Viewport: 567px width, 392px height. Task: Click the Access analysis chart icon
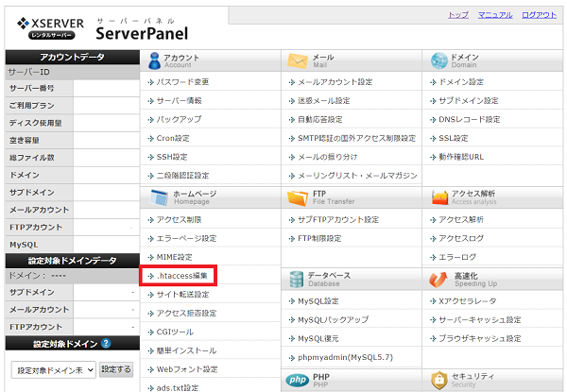point(439,197)
